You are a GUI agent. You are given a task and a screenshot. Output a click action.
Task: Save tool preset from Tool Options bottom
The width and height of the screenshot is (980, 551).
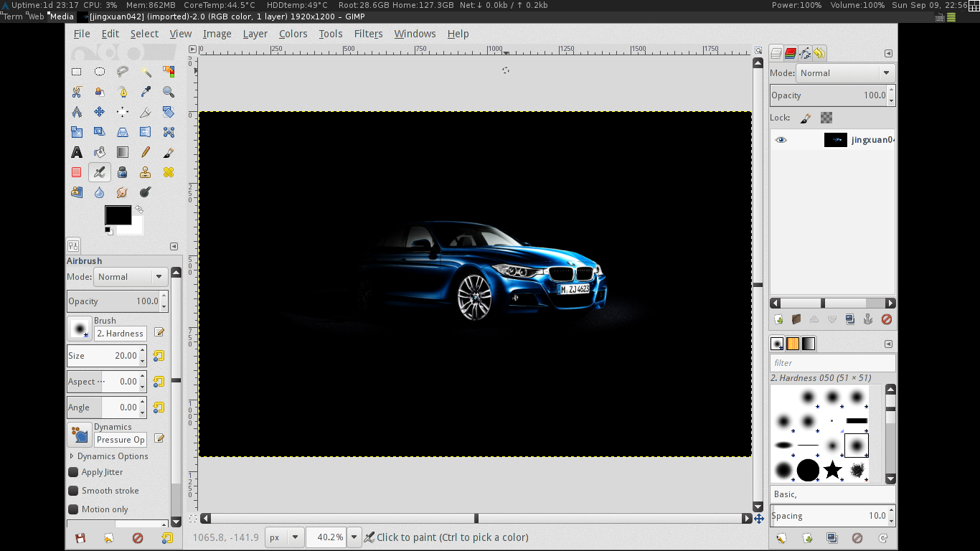[x=80, y=538]
